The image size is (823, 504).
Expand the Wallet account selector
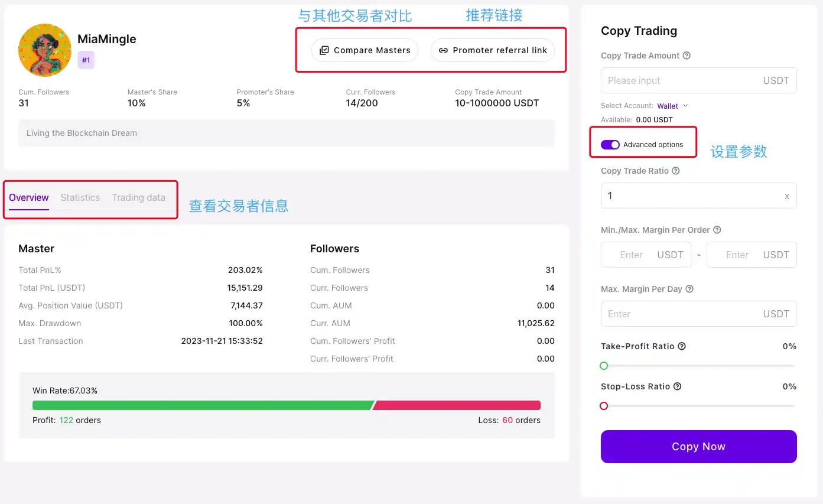(x=672, y=106)
